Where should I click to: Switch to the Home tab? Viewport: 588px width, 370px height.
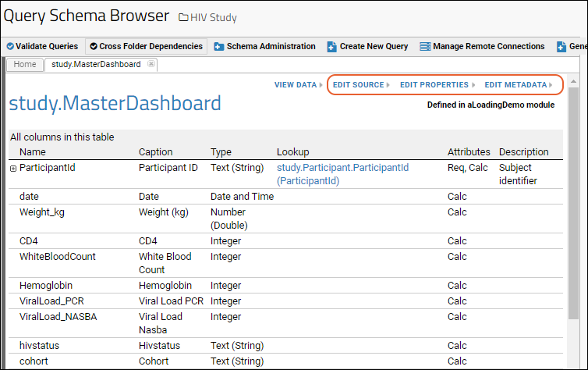pos(25,65)
